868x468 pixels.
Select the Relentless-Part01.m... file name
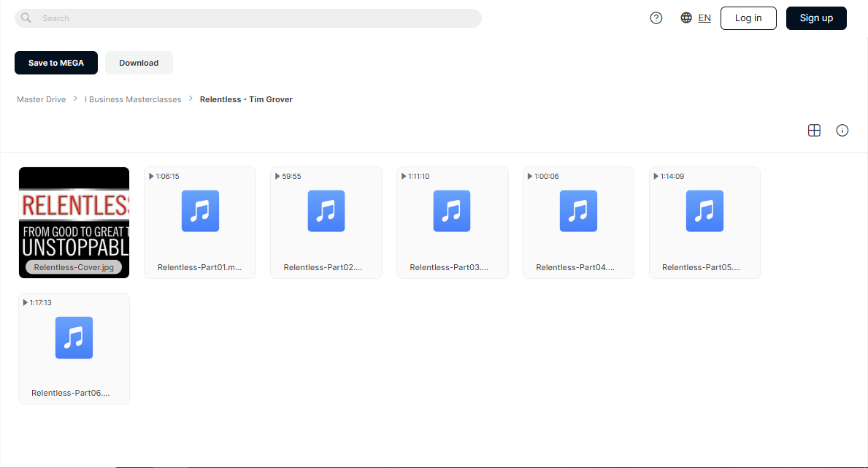200,267
